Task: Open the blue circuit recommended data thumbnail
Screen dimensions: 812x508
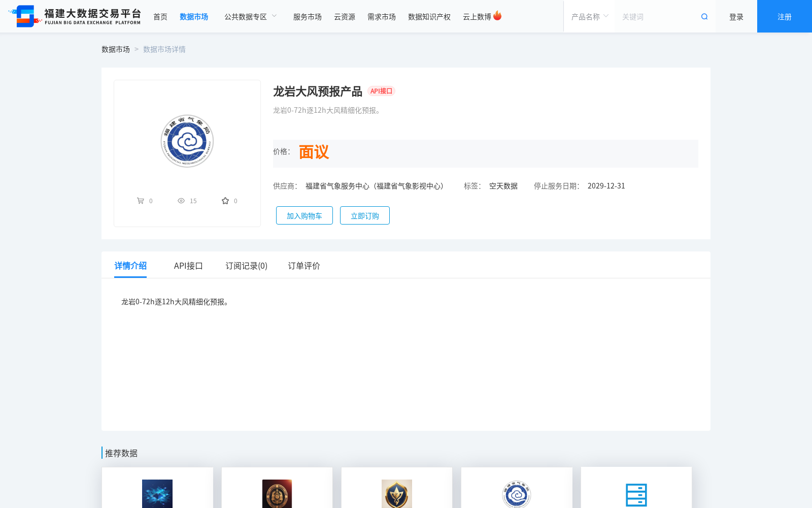Action: coord(157,494)
